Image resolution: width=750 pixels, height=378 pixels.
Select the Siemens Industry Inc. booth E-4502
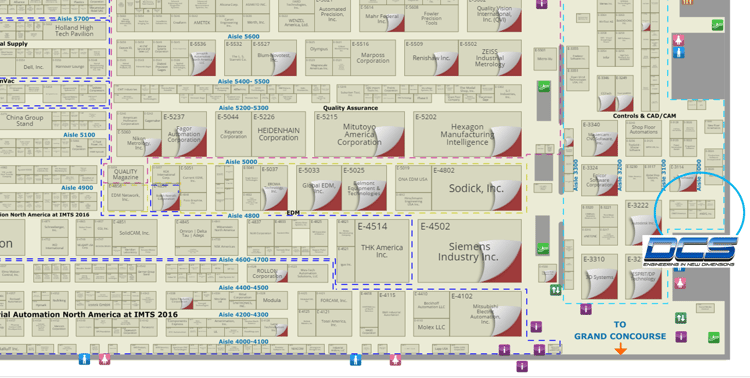469,251
